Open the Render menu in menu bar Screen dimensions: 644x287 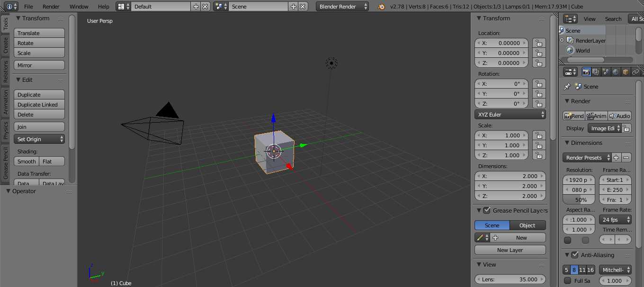(x=51, y=7)
